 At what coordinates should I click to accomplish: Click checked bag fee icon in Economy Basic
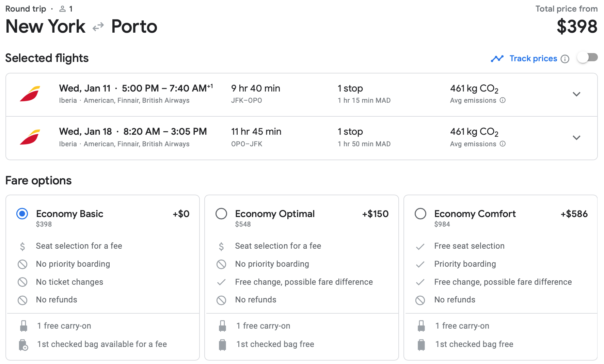[23, 345]
